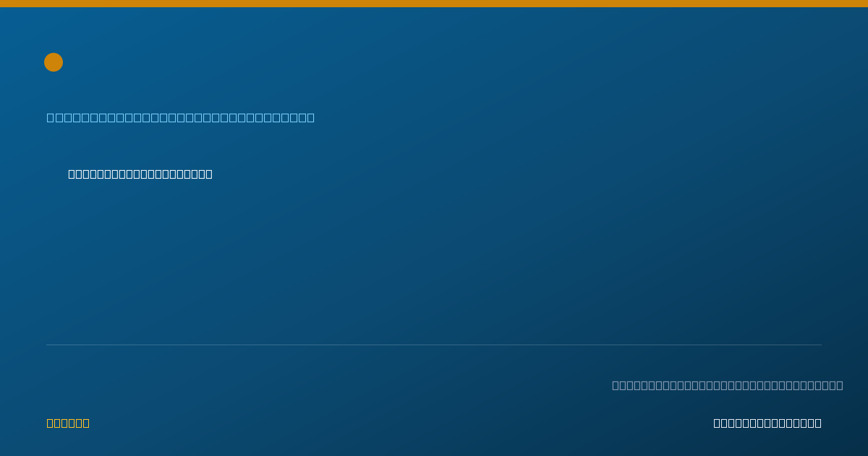868x456 pixels.
Task: Click the gray caption above the footer
Action: [728, 385]
